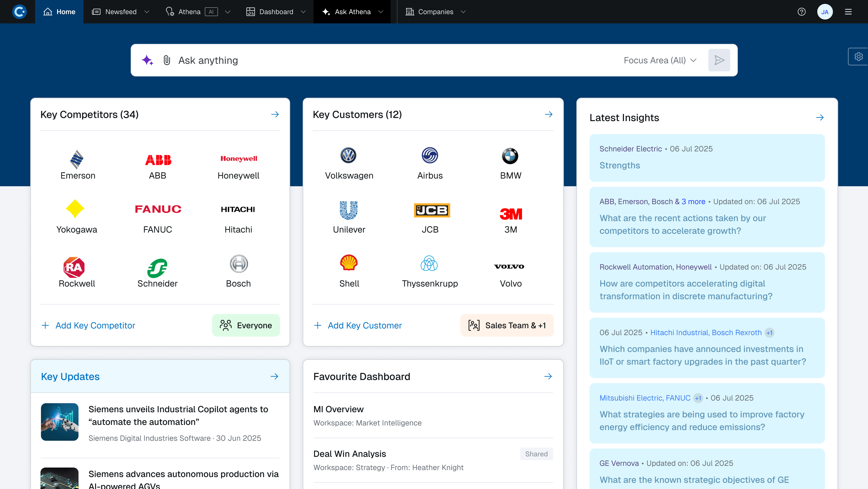Open the hamburger menu icon
868x489 pixels.
point(848,12)
